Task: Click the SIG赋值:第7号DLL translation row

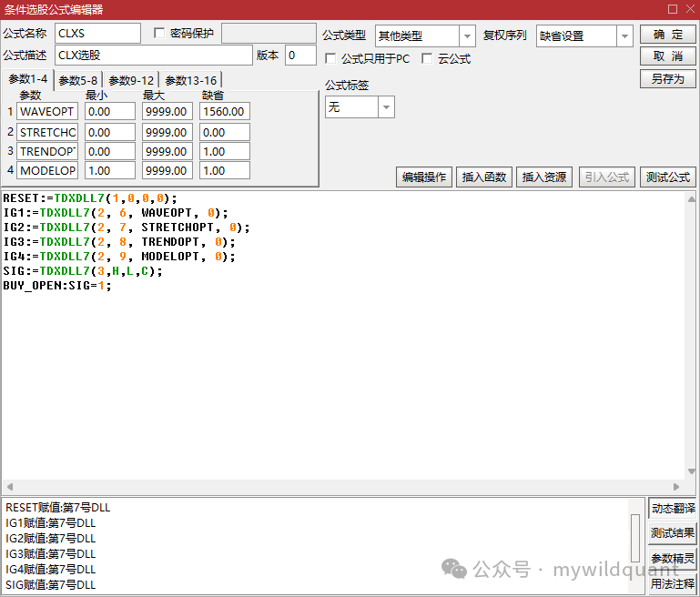Action: 50,584
